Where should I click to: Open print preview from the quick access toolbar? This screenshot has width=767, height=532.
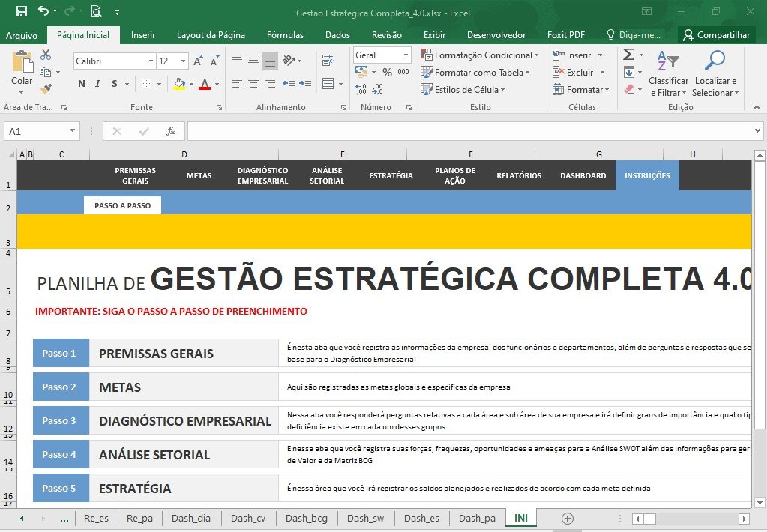97,11
